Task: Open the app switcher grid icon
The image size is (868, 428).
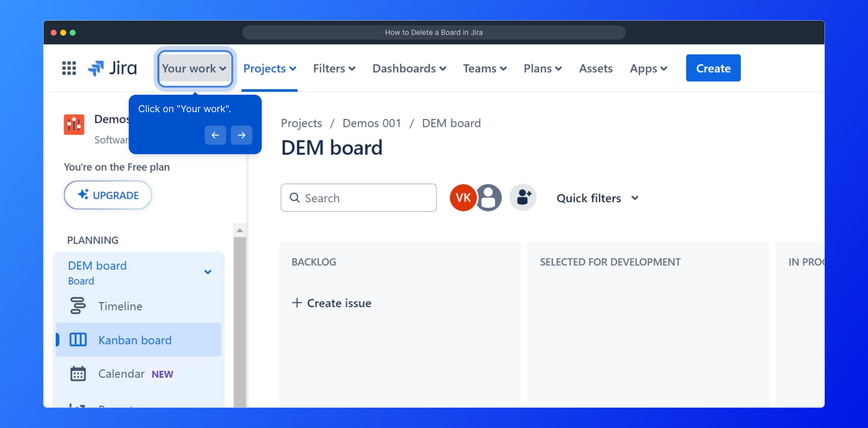Action: click(69, 68)
